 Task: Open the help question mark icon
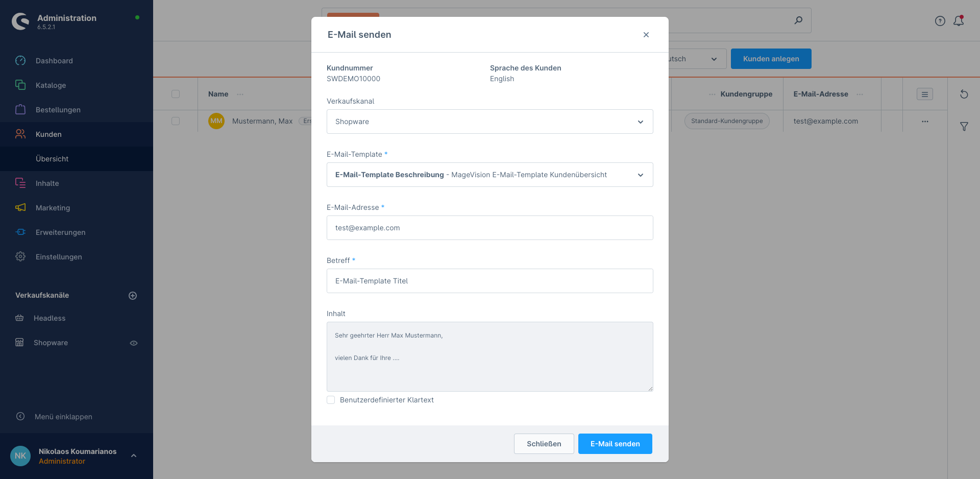coord(940,21)
